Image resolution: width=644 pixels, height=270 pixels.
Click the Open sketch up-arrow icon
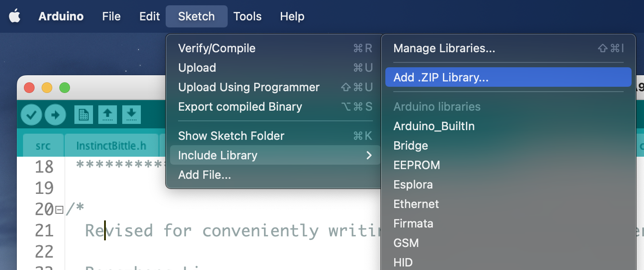click(x=107, y=115)
